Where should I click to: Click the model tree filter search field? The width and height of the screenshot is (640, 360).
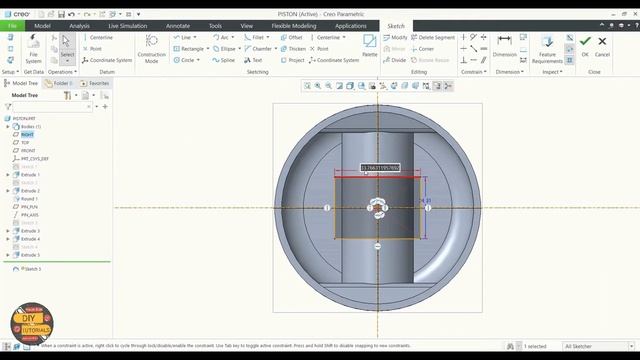[52, 107]
